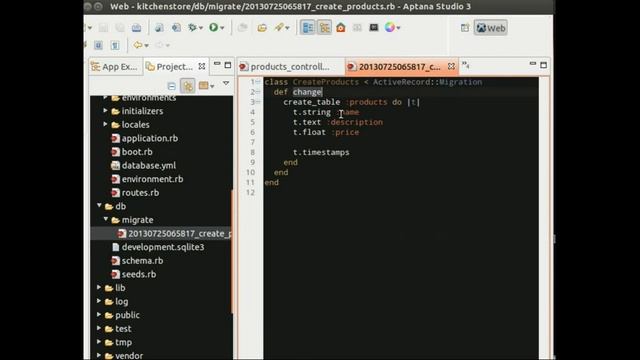640x360 pixels.
Task: Expand the test folder
Action: pyautogui.click(x=99, y=329)
